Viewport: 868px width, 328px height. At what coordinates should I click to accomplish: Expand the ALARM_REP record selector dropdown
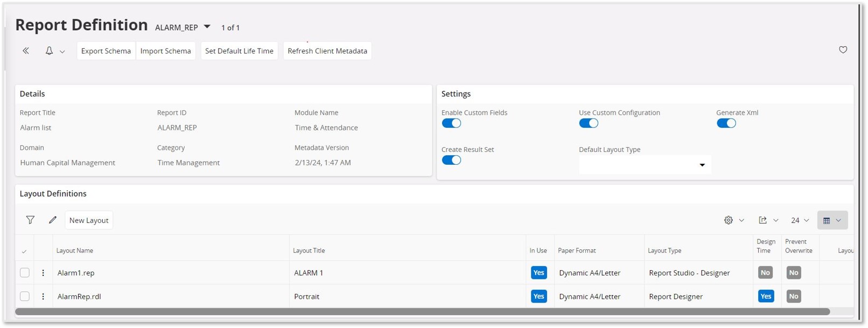click(x=207, y=27)
